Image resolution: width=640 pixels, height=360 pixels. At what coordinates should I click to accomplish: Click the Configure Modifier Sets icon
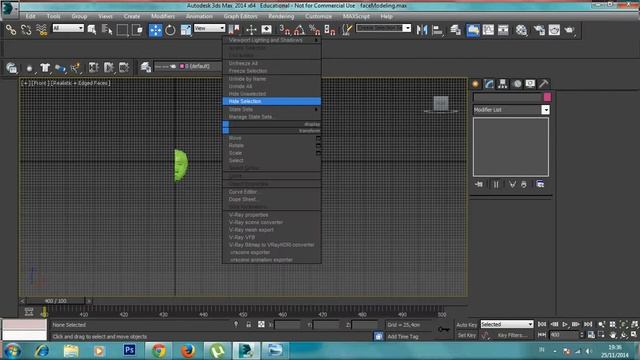[x=540, y=184]
